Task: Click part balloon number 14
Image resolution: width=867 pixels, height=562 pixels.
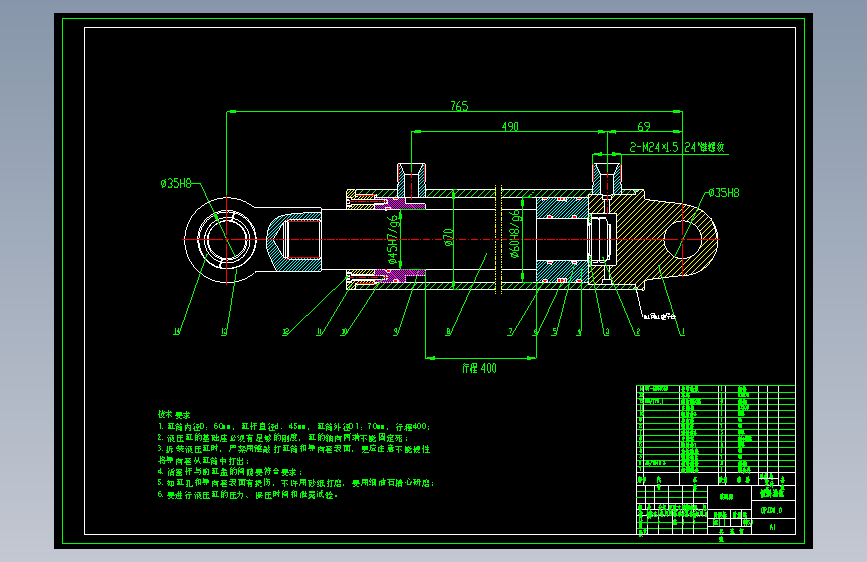Action: 177,332
